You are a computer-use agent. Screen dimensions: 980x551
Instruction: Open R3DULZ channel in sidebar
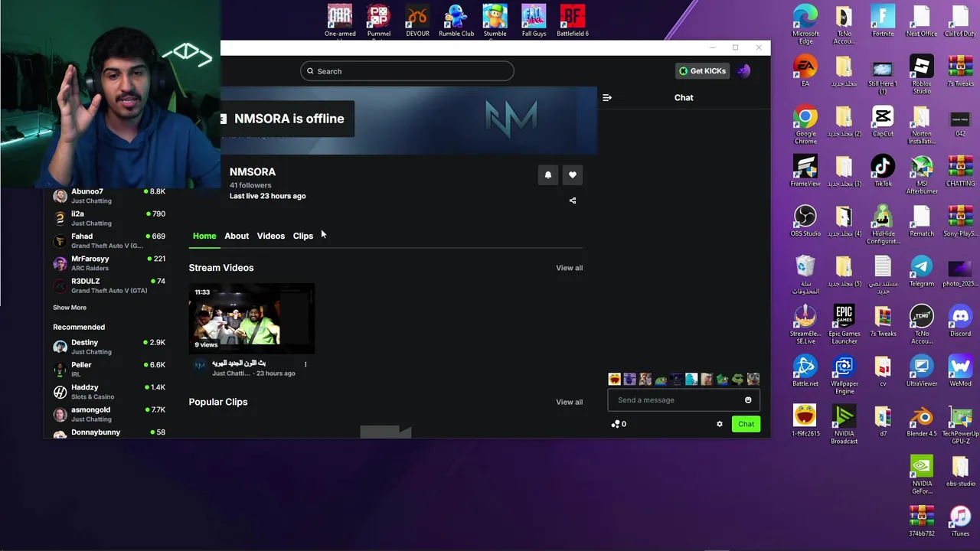pos(109,285)
